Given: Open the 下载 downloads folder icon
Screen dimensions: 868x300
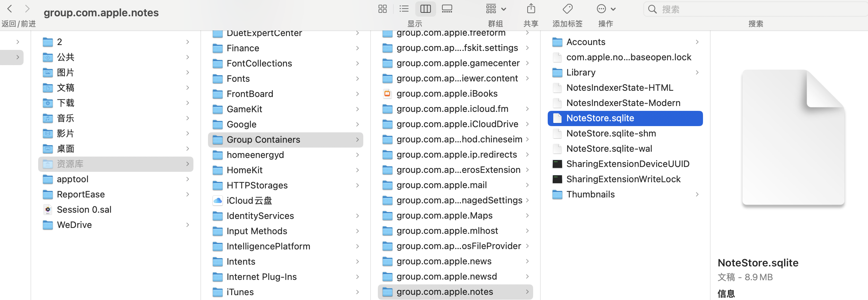Looking at the screenshot, I should (48, 103).
